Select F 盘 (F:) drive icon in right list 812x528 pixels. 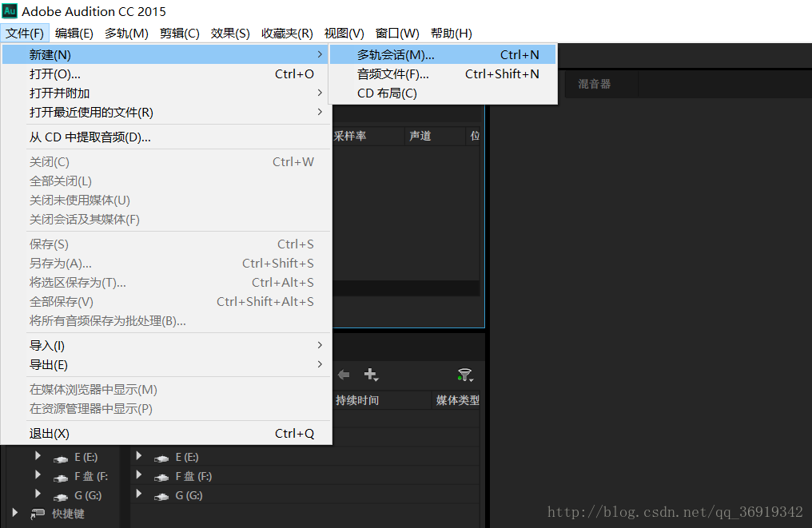coord(161,477)
